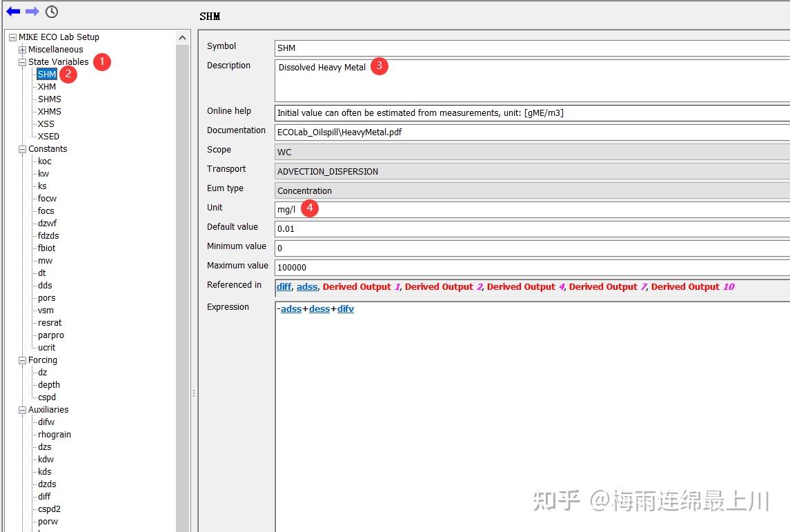Select resrat constant
The height and width of the screenshot is (532, 790).
pyautogui.click(x=50, y=323)
